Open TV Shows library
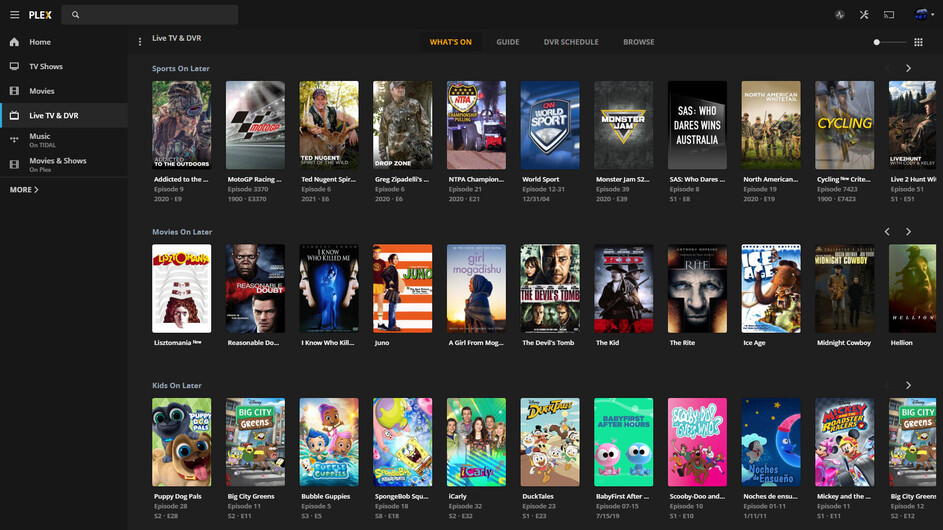The width and height of the screenshot is (943, 530). (64, 66)
